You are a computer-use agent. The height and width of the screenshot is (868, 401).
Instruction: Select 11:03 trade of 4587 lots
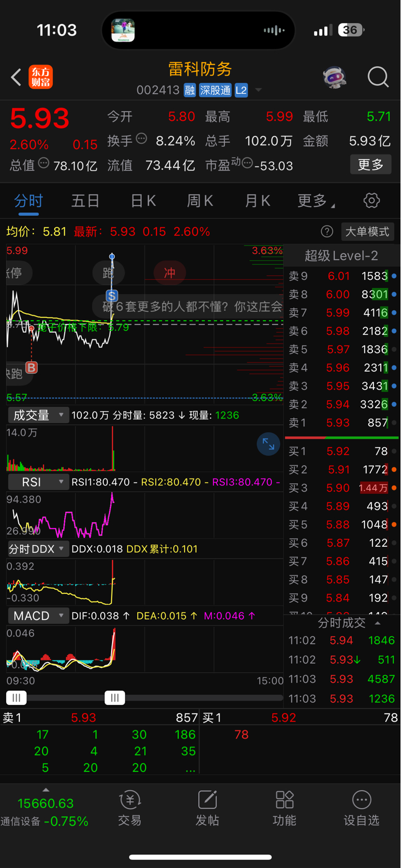[x=342, y=679]
